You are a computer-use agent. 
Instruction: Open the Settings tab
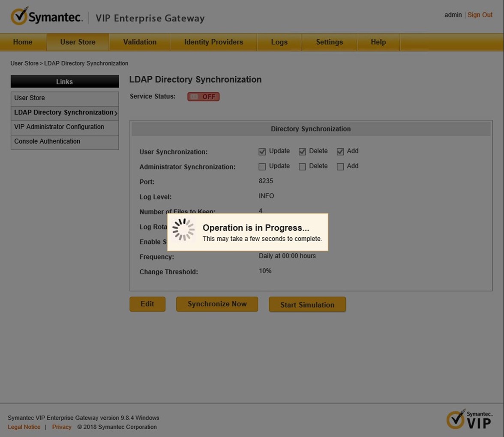pyautogui.click(x=330, y=42)
